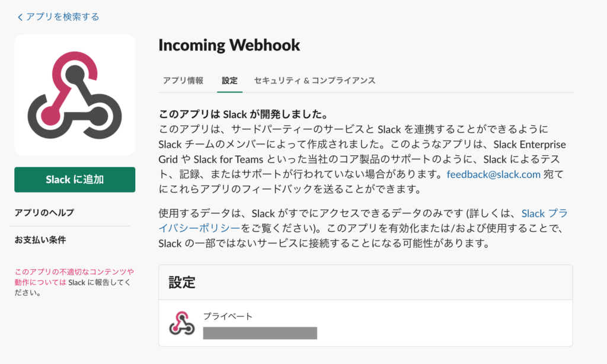Click small webhook icon in 設定 panel
Viewport: 607px width, 364px height.
point(181,323)
